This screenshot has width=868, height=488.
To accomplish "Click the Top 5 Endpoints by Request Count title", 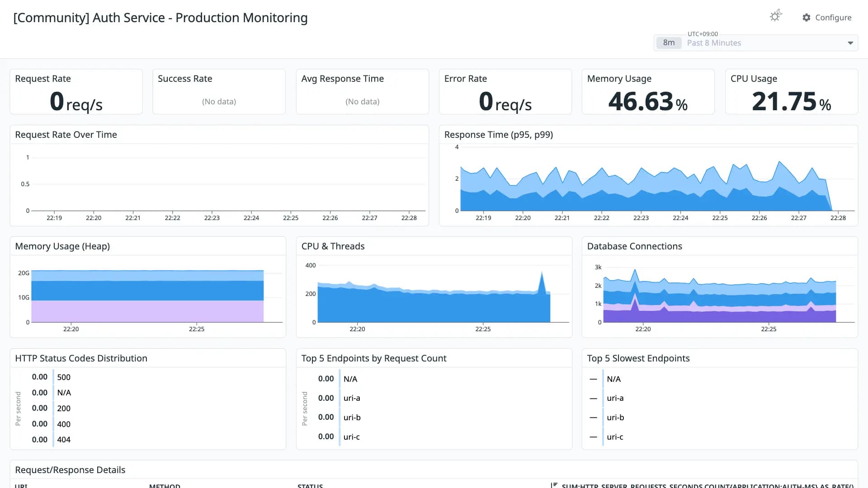I will (x=374, y=358).
